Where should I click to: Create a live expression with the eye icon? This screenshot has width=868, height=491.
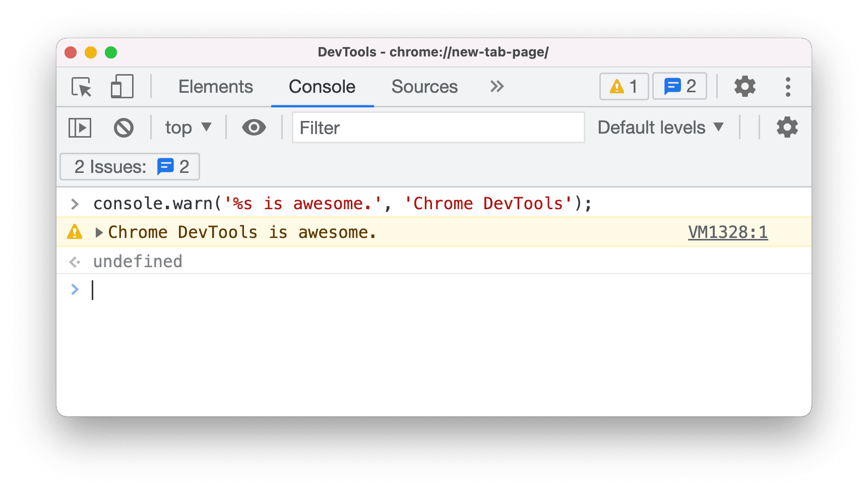254,127
